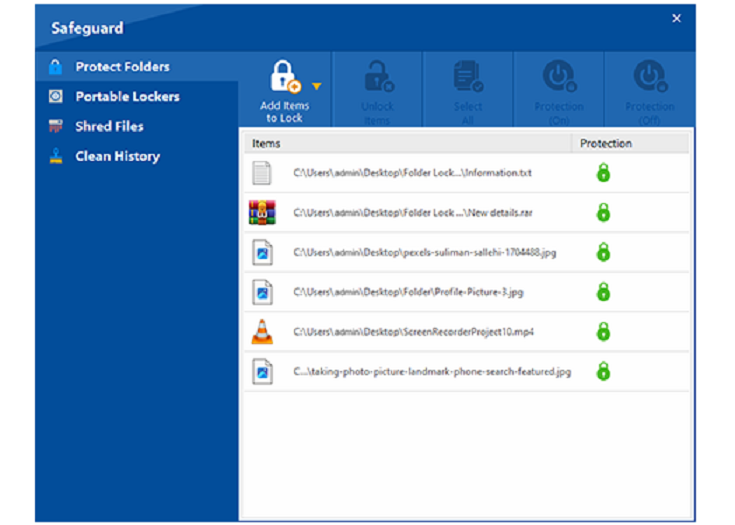Click the VLC cone icon for ScreenRecorderProject10.mp4
The width and height of the screenshot is (735, 525).
click(262, 332)
